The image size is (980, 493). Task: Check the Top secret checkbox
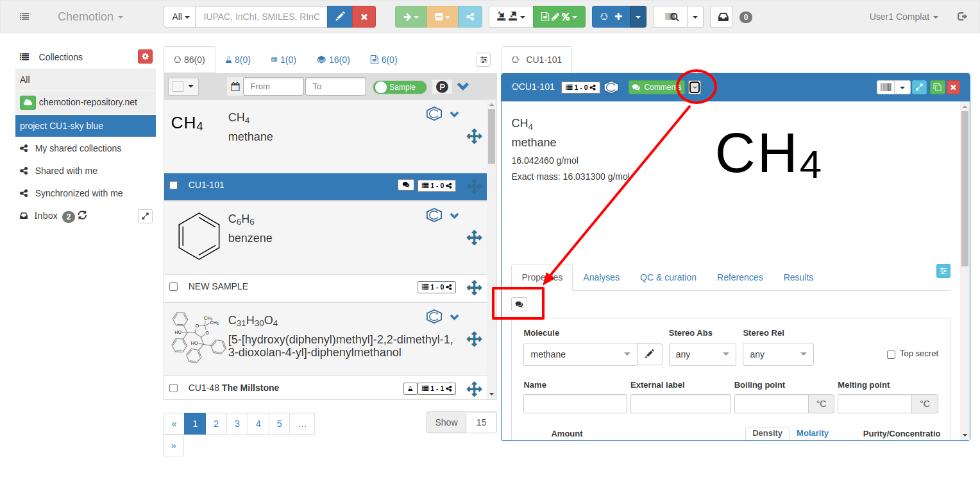(x=891, y=354)
